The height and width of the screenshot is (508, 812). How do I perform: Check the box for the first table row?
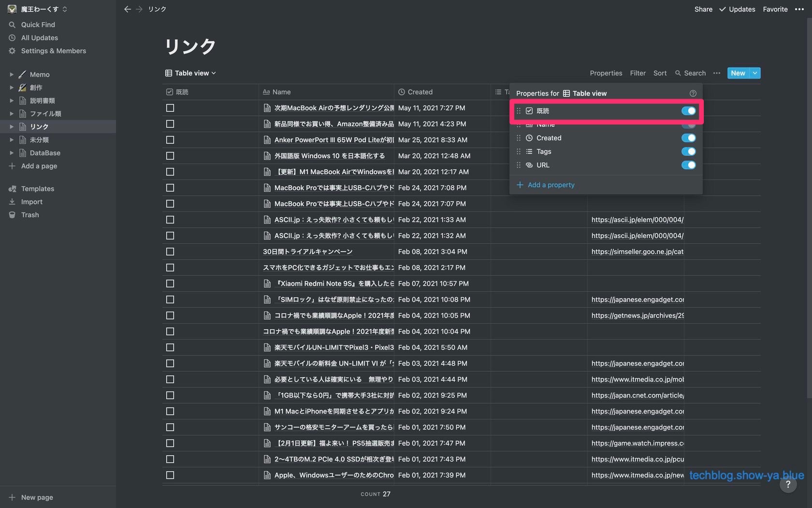[x=170, y=108]
